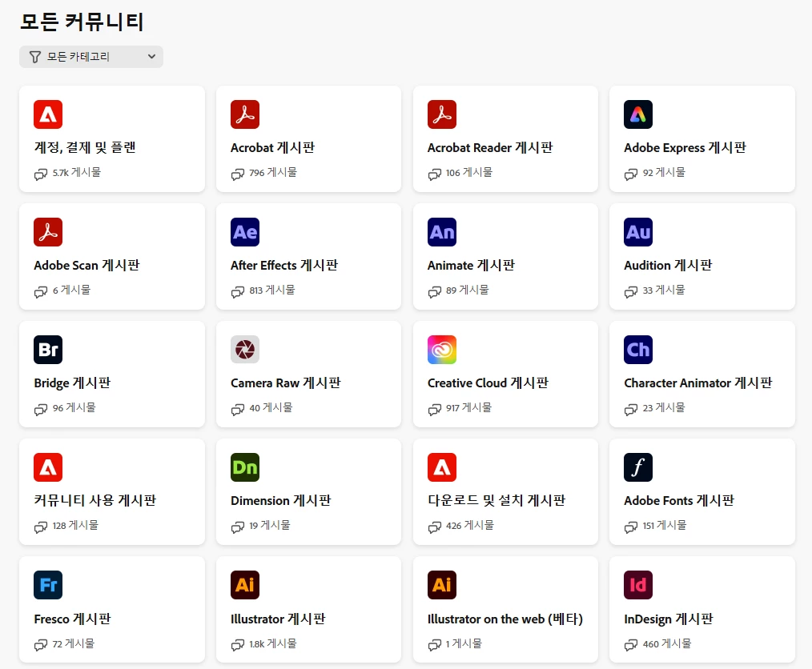
Task: Click the Adobe icon for 다운로드 및 설치
Action: click(442, 467)
